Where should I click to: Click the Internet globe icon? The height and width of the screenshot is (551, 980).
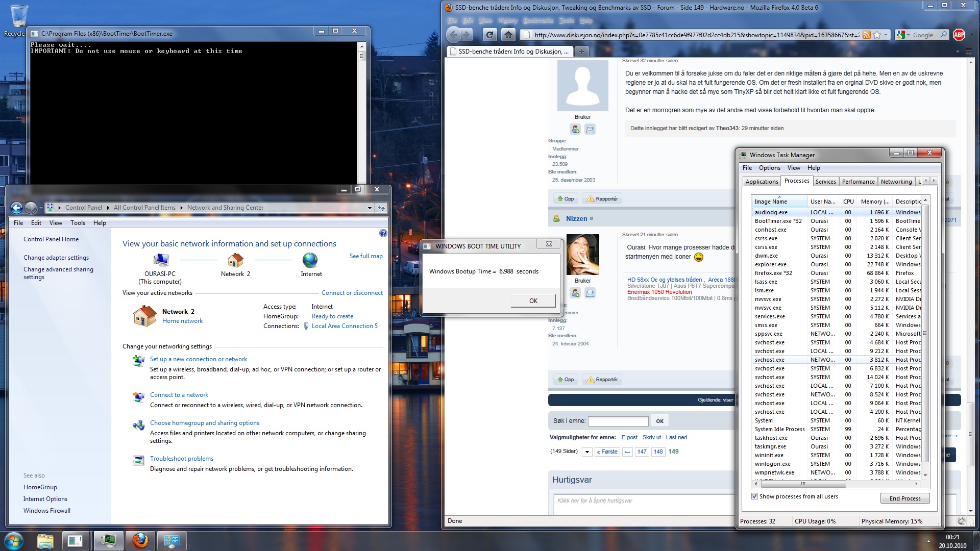310,260
